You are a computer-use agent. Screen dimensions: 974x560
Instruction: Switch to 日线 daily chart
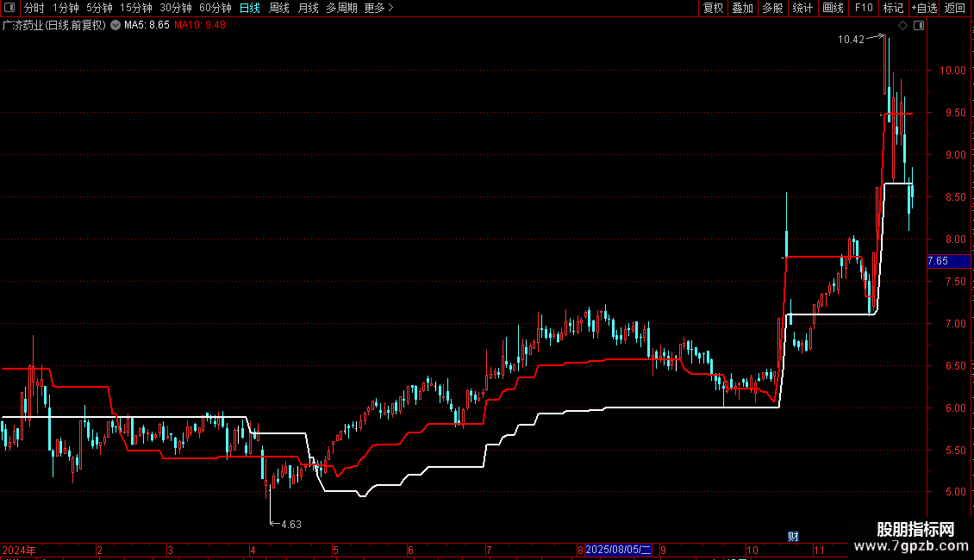250,8
